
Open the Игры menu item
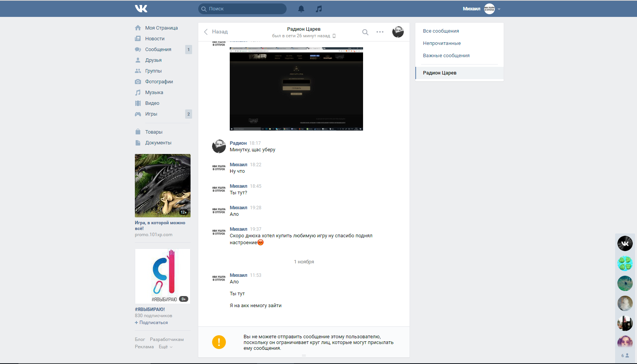pyautogui.click(x=151, y=114)
